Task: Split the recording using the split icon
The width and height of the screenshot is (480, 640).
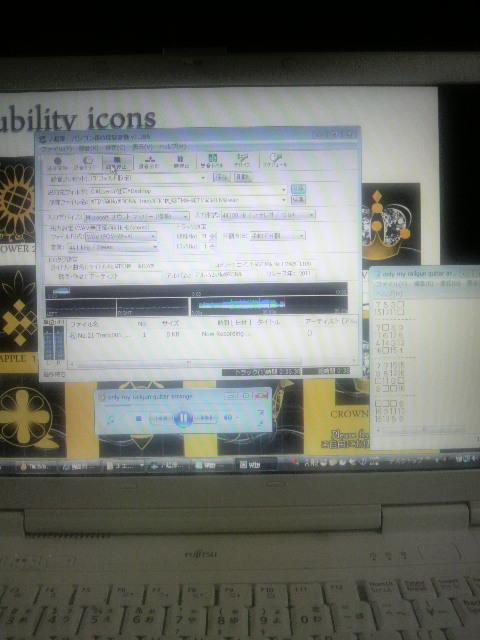Action: [x=149, y=162]
